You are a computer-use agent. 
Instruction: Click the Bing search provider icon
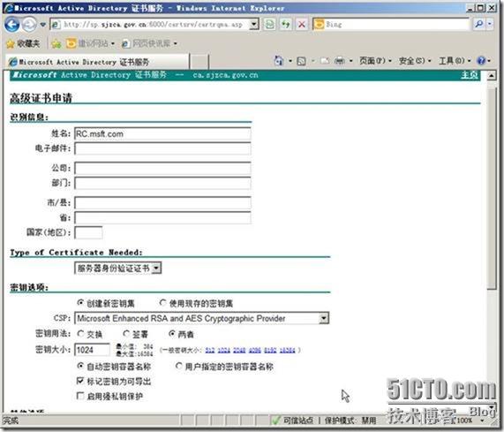pos(319,24)
